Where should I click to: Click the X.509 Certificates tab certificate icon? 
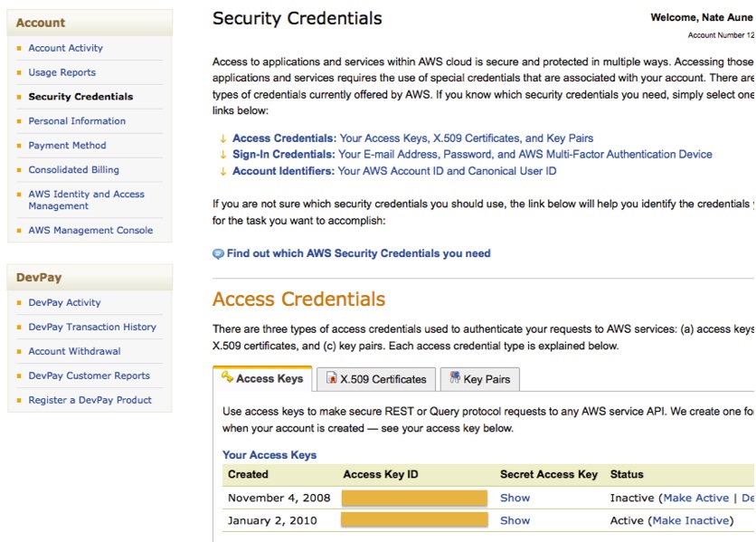[x=331, y=379]
